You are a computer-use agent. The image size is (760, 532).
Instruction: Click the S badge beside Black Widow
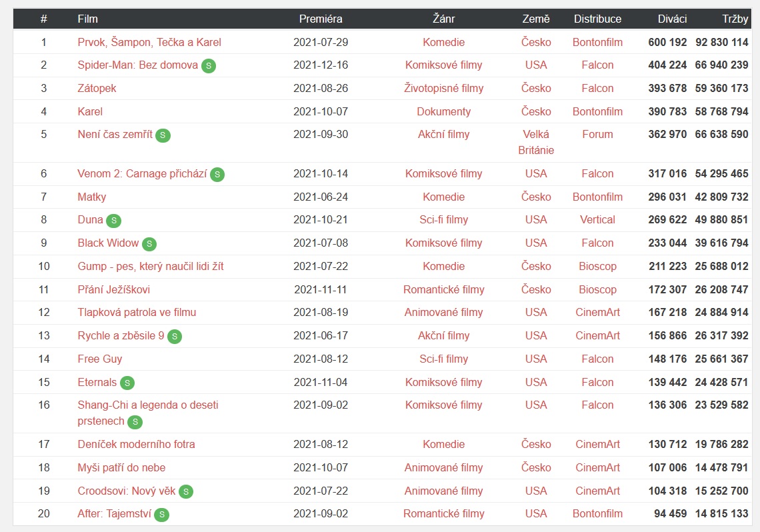tap(149, 244)
